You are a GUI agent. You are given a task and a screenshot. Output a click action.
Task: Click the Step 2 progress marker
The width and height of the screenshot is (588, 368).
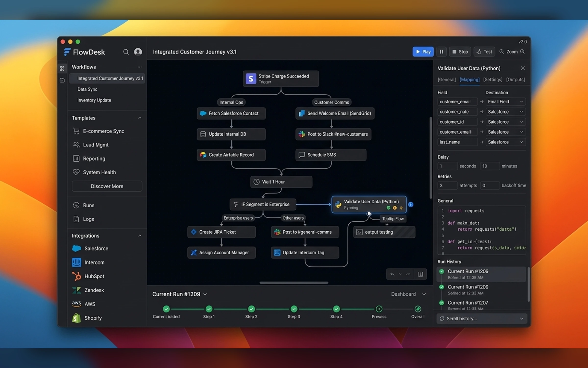251,309
